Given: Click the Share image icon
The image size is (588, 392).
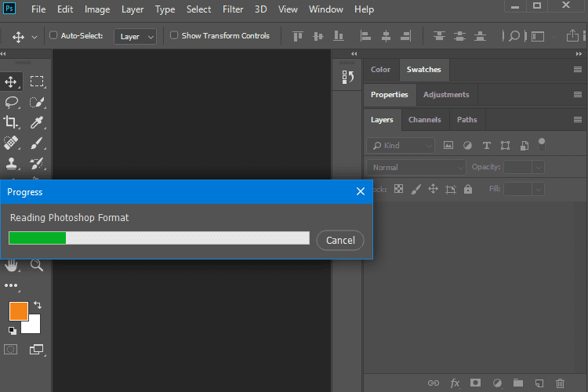Looking at the screenshot, I should [572, 35].
